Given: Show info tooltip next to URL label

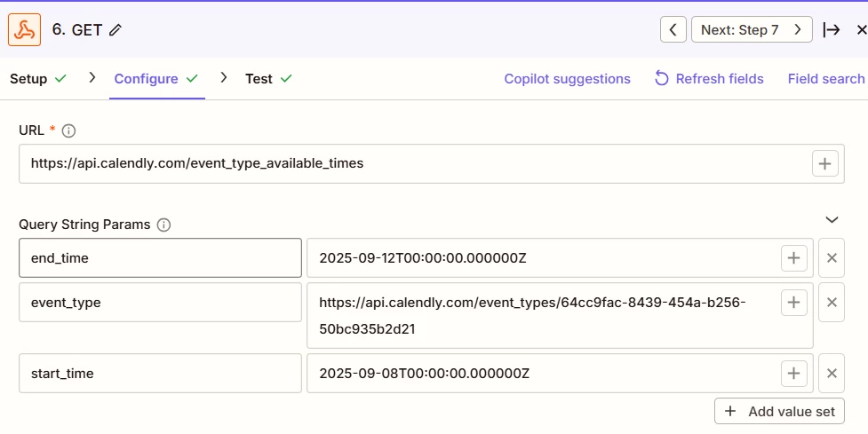Looking at the screenshot, I should pyautogui.click(x=68, y=131).
